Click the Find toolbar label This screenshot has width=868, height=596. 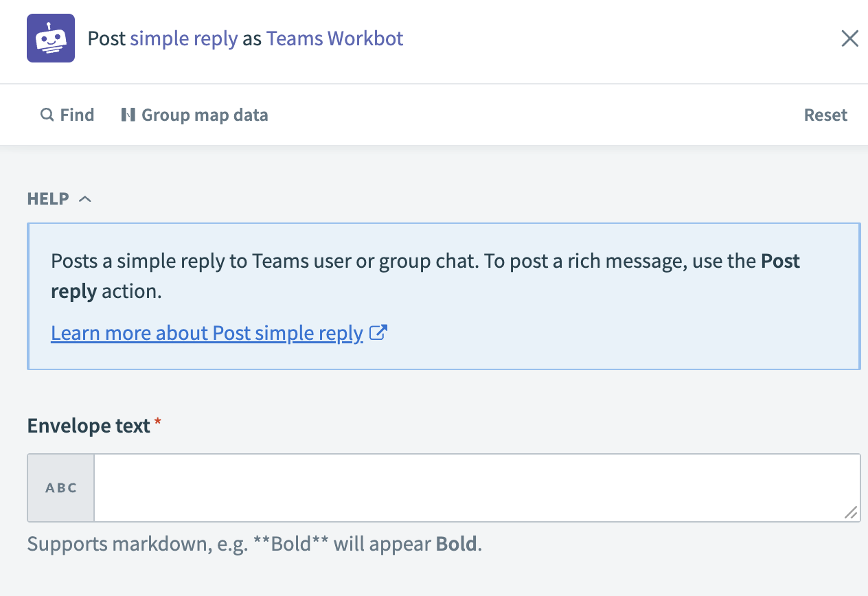[77, 115]
